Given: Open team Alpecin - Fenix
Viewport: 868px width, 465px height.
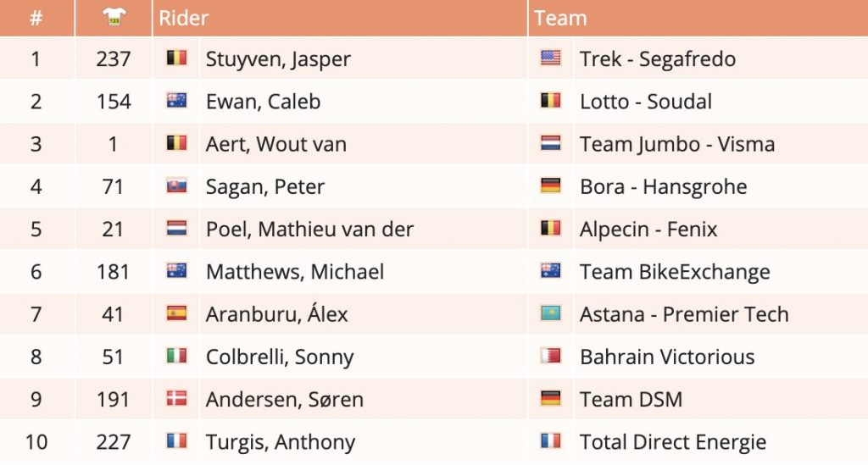Looking at the screenshot, I should click(x=648, y=229).
